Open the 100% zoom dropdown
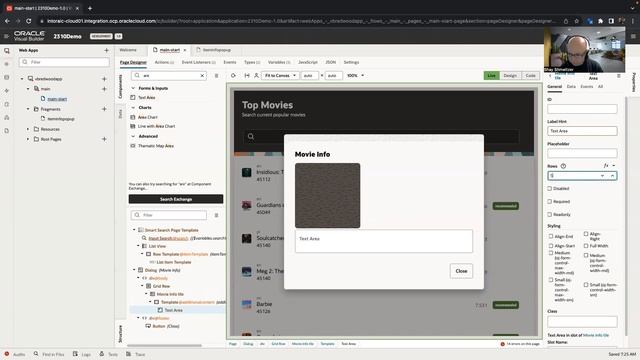640x360 pixels. pos(355,76)
